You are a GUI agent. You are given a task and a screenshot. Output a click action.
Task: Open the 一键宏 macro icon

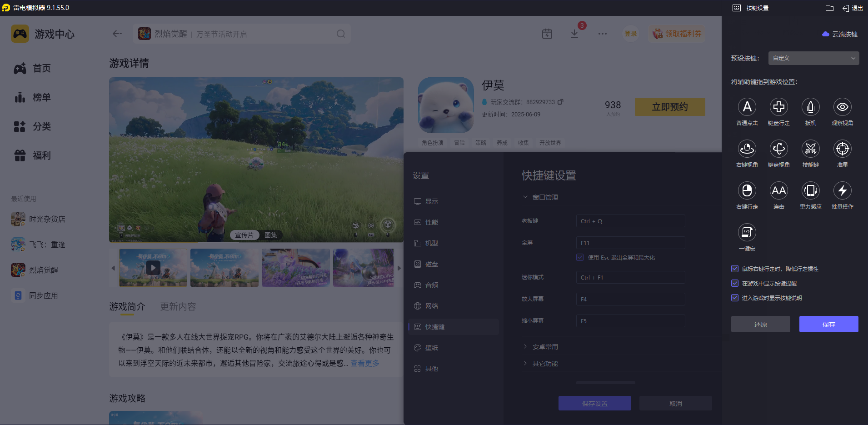point(748,232)
